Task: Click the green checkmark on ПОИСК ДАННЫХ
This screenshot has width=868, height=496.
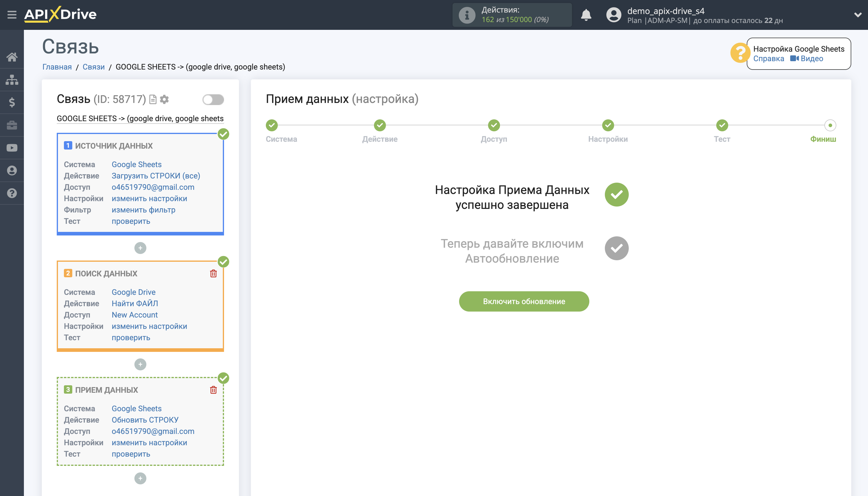Action: point(223,262)
